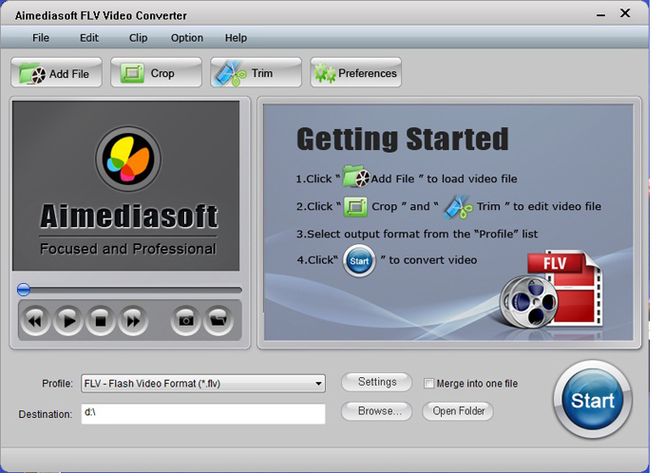The image size is (665, 473).
Task: Click the FLV film reel graphic
Action: [551, 291]
